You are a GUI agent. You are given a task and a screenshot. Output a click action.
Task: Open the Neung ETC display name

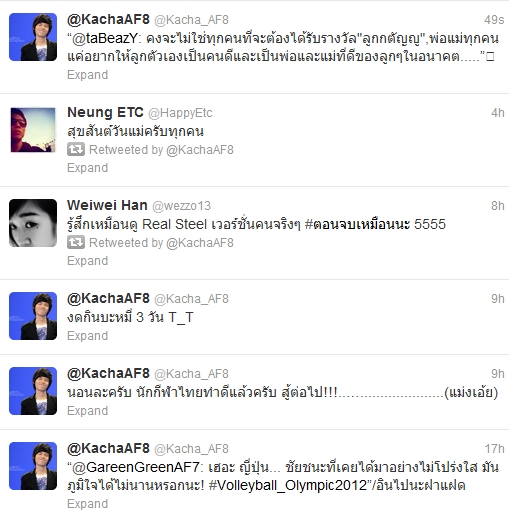tap(105, 112)
